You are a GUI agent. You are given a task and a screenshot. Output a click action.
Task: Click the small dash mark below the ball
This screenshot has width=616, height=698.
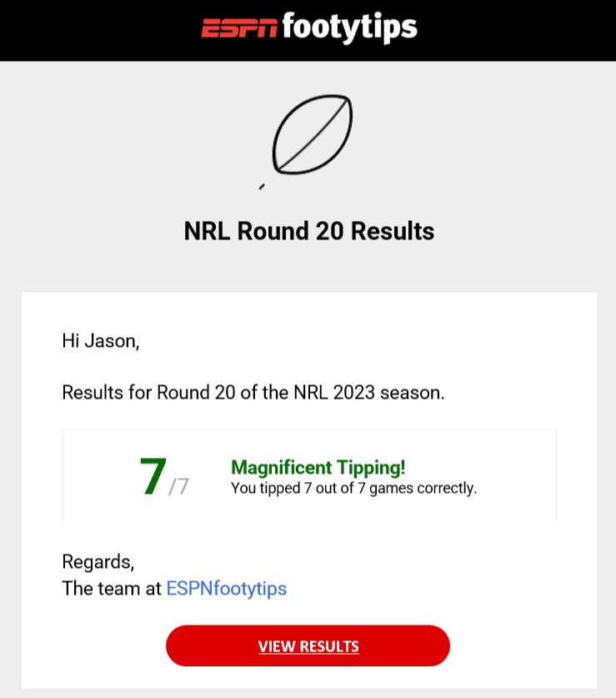pos(262,187)
